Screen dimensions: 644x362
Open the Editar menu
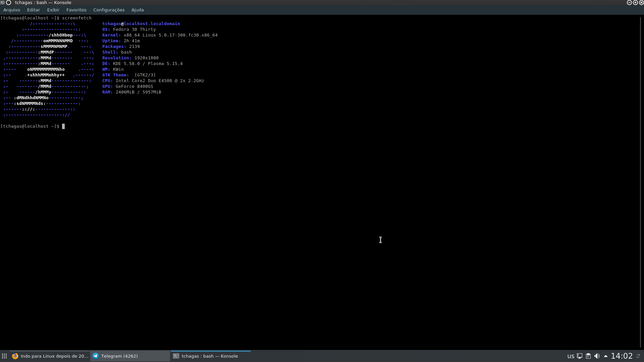click(33, 10)
